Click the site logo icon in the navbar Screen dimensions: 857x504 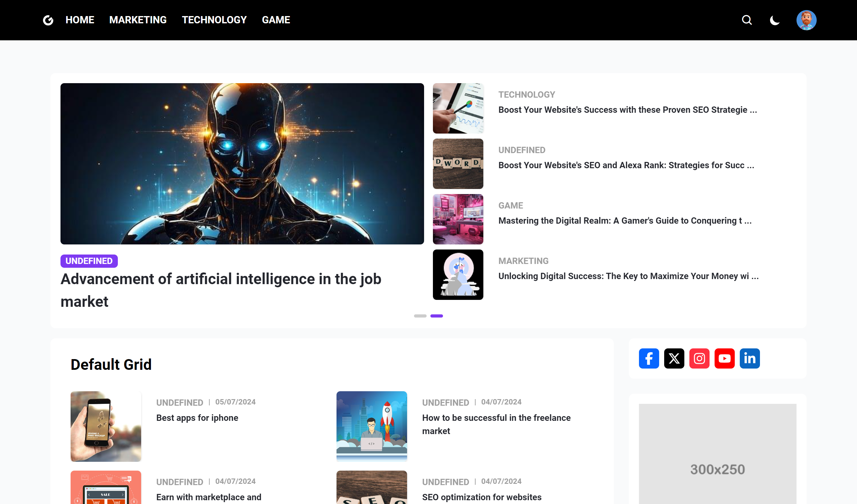click(48, 20)
